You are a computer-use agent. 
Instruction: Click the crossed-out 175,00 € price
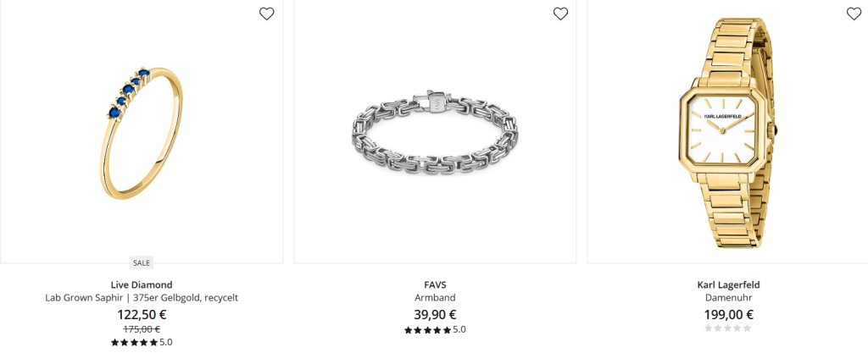[x=142, y=329]
